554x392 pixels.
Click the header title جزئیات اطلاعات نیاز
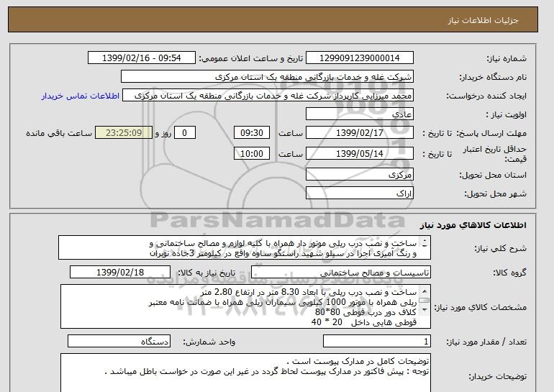pos(483,20)
